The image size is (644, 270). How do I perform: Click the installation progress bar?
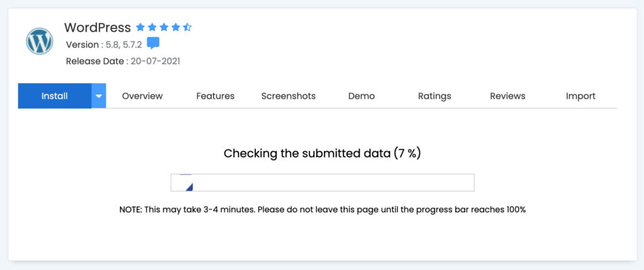[323, 183]
